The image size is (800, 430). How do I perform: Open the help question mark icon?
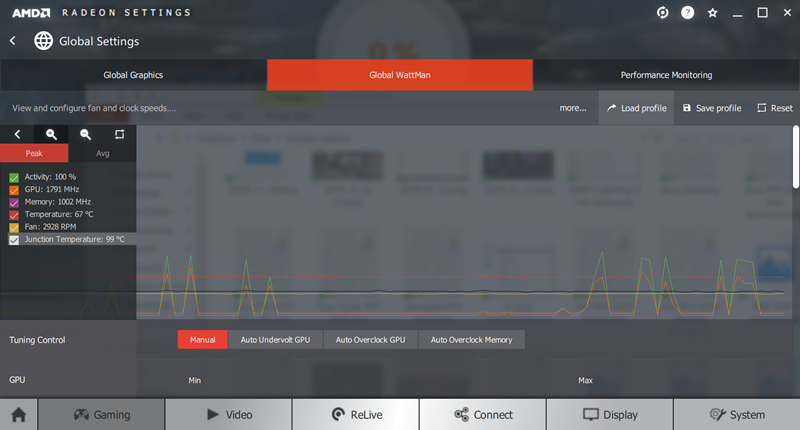(x=688, y=13)
